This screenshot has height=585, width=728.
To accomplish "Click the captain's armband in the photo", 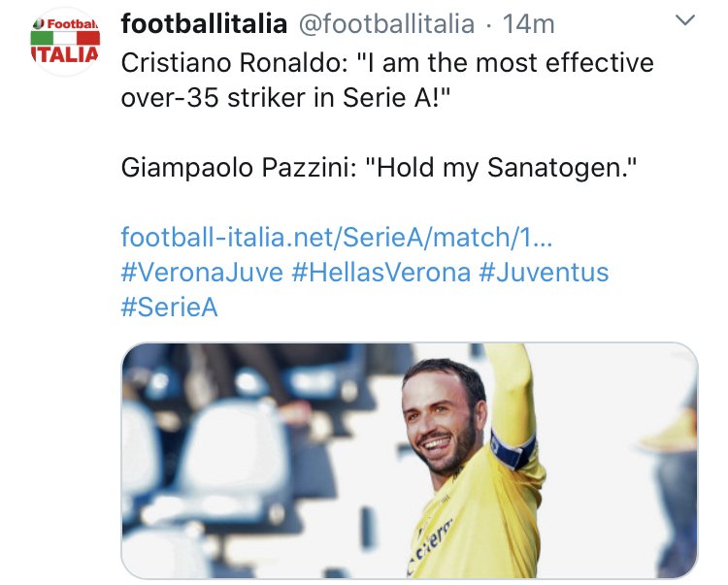I will click(x=513, y=448).
